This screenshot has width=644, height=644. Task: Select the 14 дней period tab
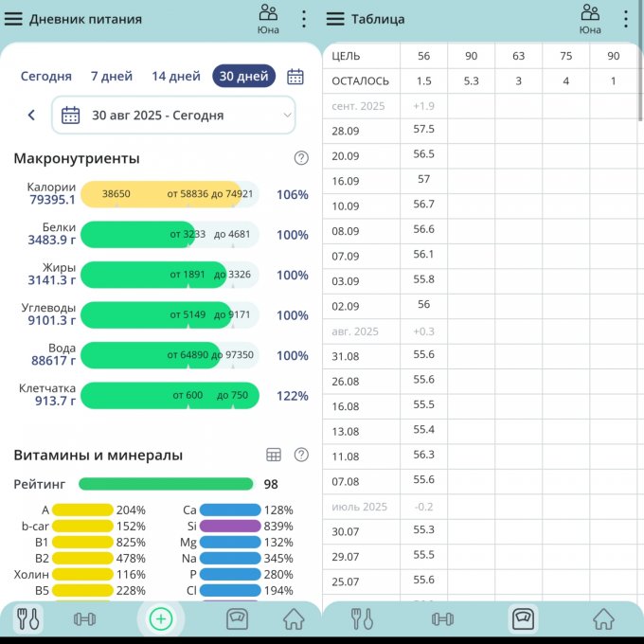point(176,77)
